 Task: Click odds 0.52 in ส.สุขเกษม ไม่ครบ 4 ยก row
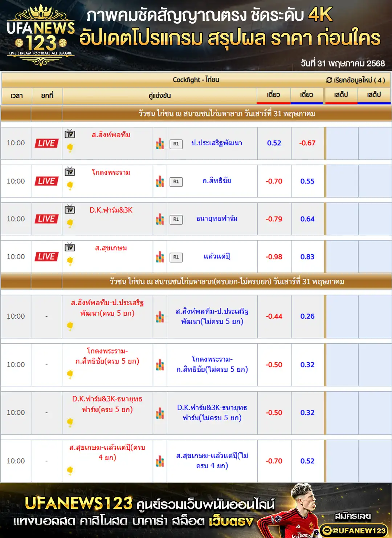307,461
